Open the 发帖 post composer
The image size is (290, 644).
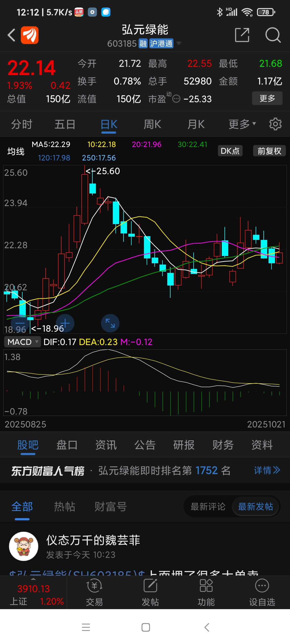(150, 592)
